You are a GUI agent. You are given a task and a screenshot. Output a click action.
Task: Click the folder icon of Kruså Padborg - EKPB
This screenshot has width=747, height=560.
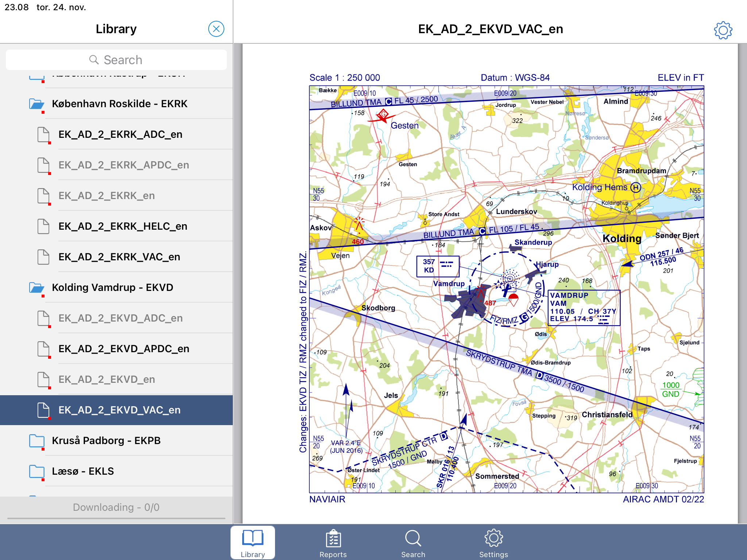pos(37,441)
